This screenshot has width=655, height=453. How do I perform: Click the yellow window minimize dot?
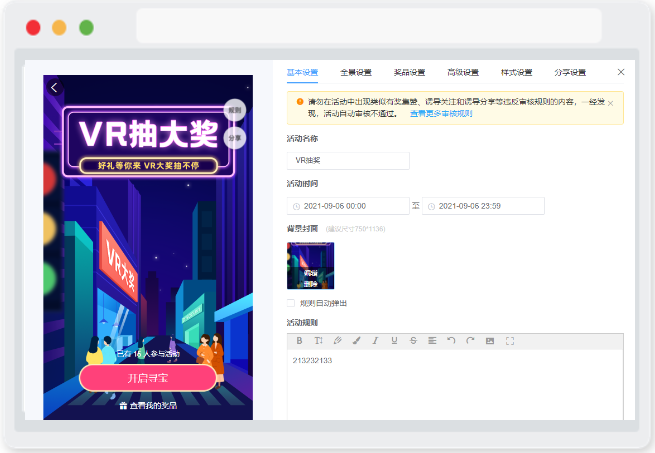pyautogui.click(x=59, y=28)
